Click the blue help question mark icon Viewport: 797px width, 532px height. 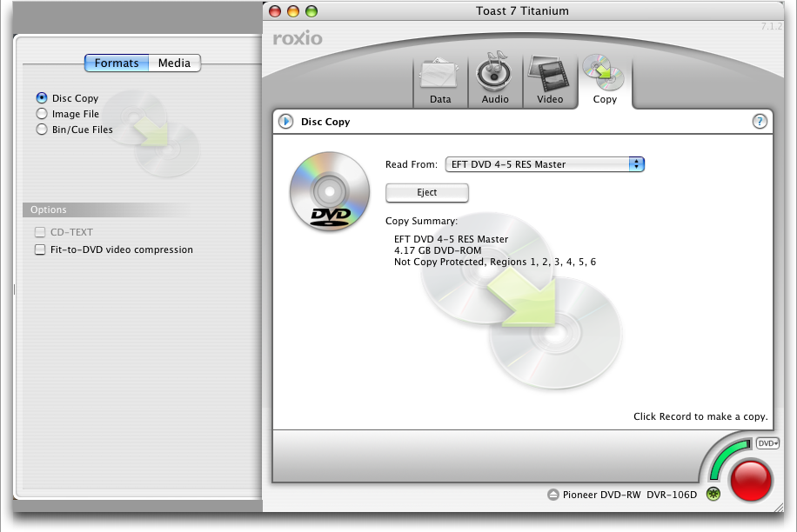click(760, 122)
